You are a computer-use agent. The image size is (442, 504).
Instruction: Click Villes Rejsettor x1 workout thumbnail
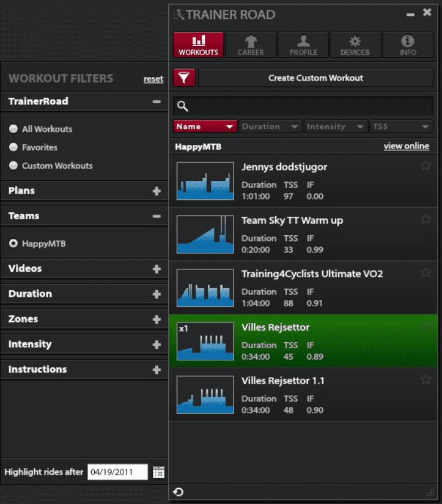click(205, 341)
